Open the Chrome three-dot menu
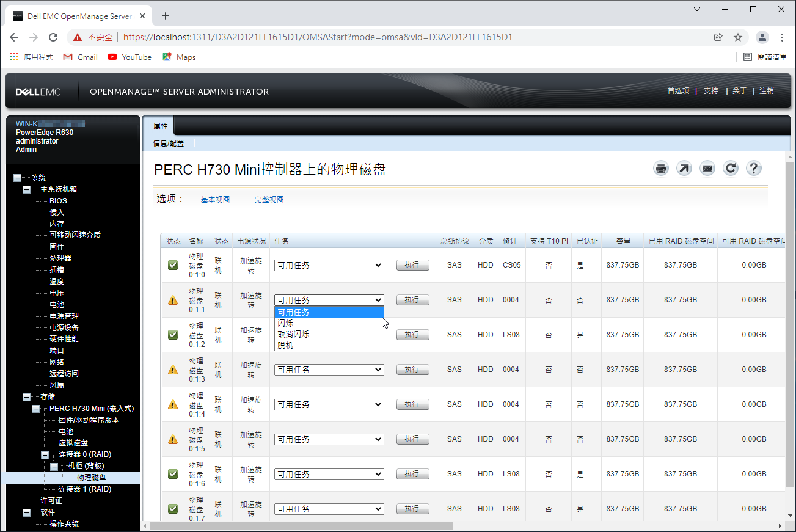The image size is (796, 532). (783, 37)
